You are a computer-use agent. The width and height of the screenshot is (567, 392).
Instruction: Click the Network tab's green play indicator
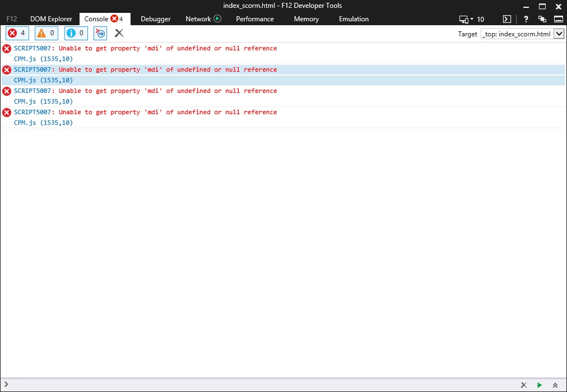(217, 19)
